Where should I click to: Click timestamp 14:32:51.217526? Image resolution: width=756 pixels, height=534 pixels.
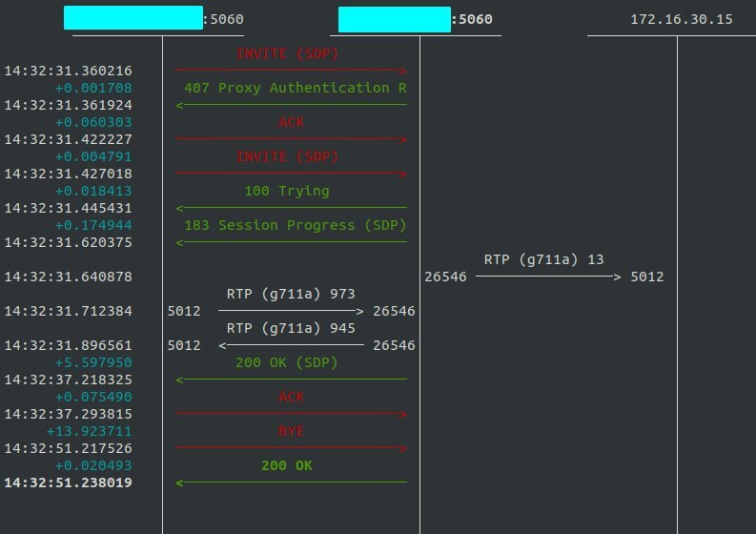pyautogui.click(x=68, y=448)
